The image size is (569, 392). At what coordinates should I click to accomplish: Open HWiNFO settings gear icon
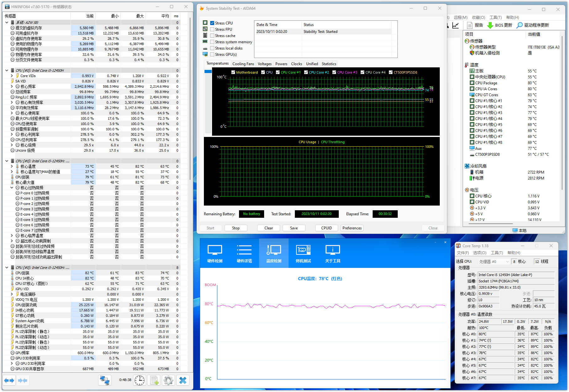[168, 380]
